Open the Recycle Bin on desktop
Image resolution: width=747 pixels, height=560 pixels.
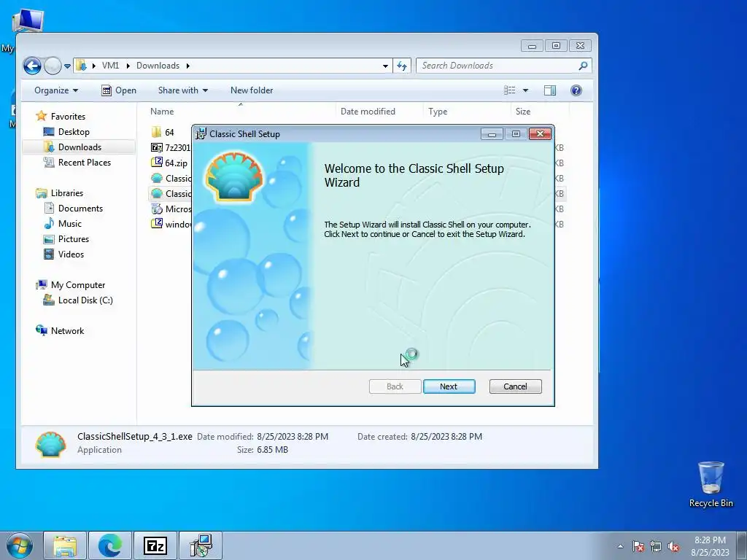pos(711,484)
